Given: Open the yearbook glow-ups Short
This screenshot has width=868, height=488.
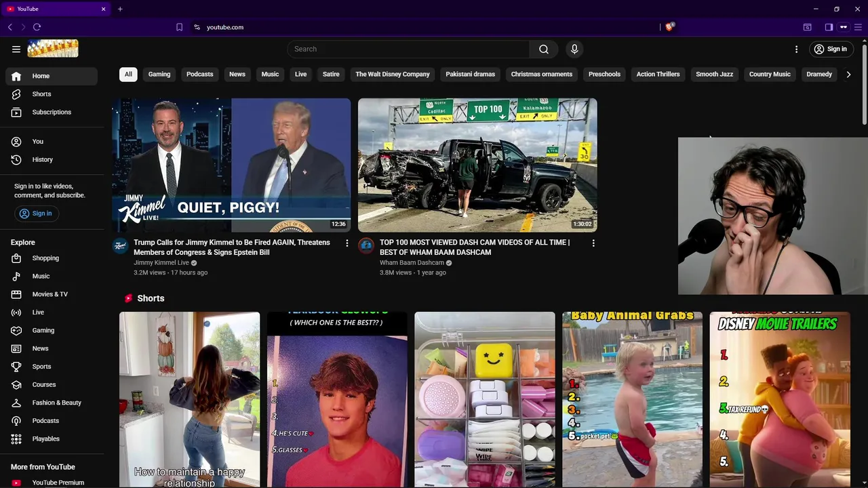Looking at the screenshot, I should (x=337, y=400).
